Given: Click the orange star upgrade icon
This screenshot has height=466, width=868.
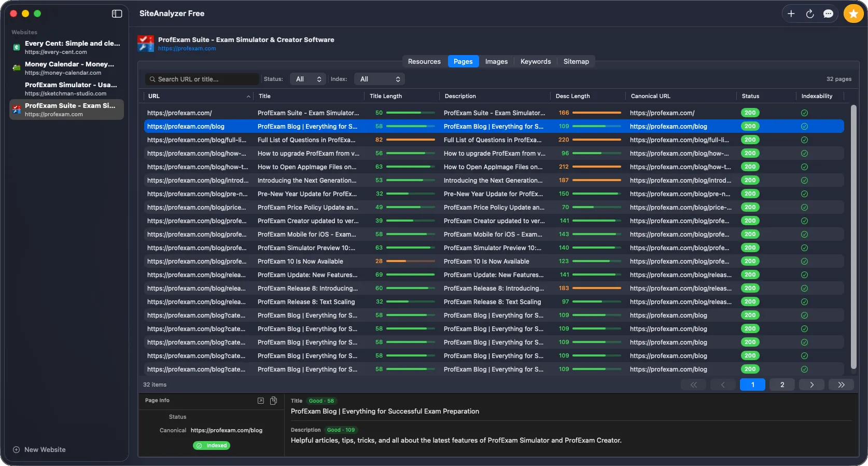Looking at the screenshot, I should [x=853, y=14].
